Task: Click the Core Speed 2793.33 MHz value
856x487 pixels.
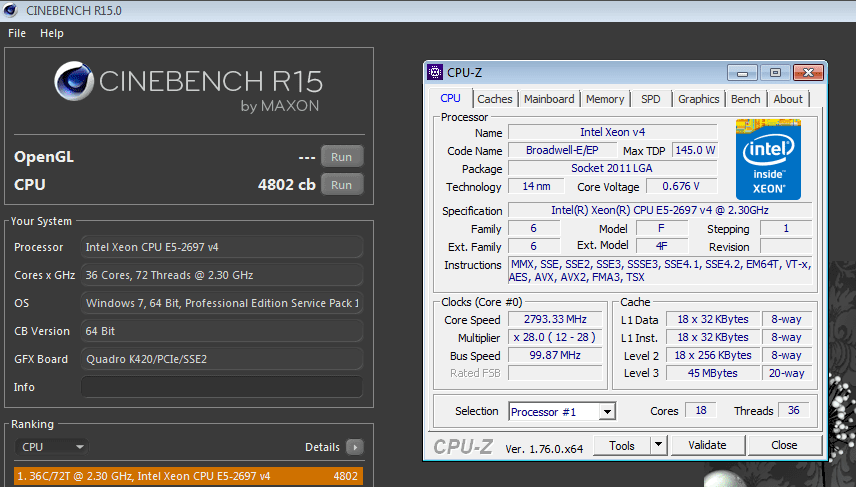Action: tap(555, 319)
